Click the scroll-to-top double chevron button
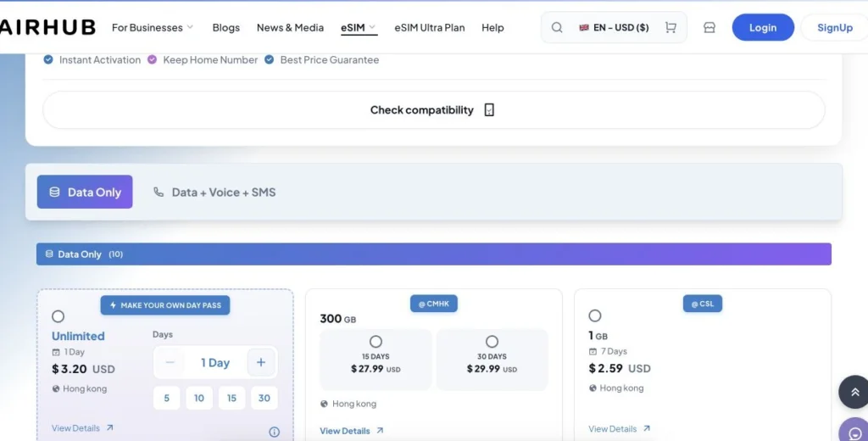868x441 pixels. (854, 392)
